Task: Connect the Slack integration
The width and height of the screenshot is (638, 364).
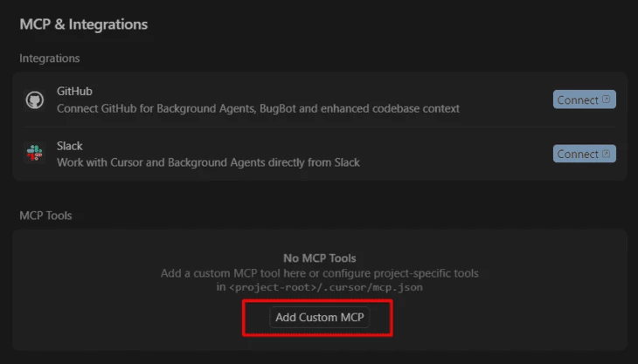Action: point(585,154)
